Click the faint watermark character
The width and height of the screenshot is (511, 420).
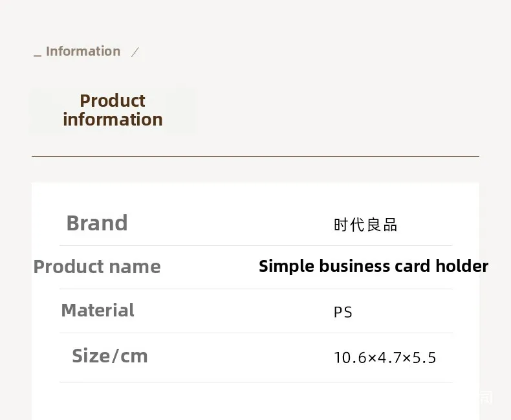(485, 397)
